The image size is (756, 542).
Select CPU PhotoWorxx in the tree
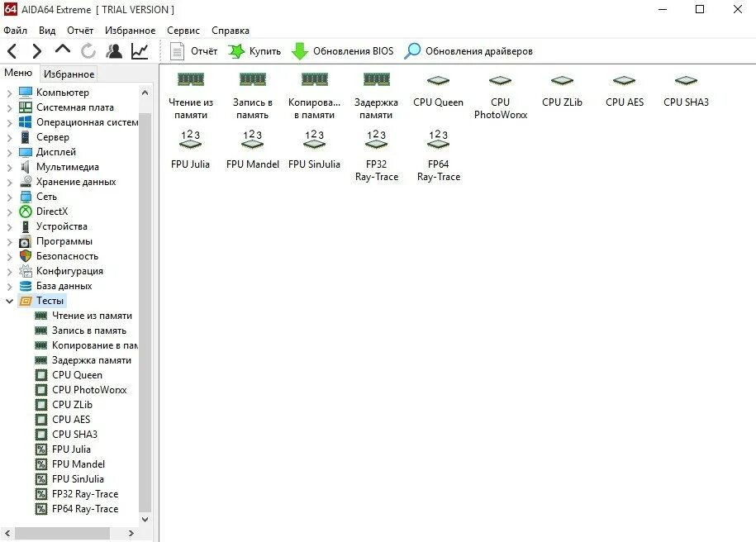tap(89, 390)
